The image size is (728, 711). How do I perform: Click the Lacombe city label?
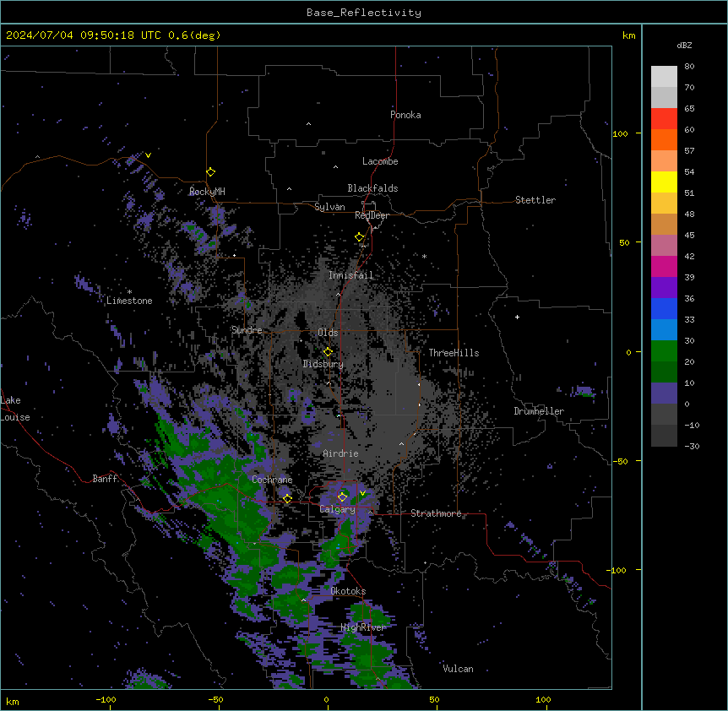pyautogui.click(x=380, y=161)
